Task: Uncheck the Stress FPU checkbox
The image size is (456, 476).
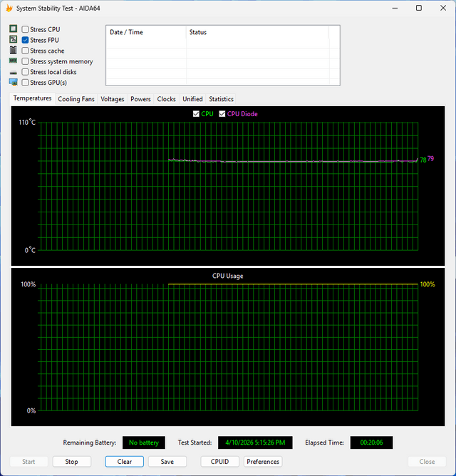Action: pyautogui.click(x=25, y=40)
